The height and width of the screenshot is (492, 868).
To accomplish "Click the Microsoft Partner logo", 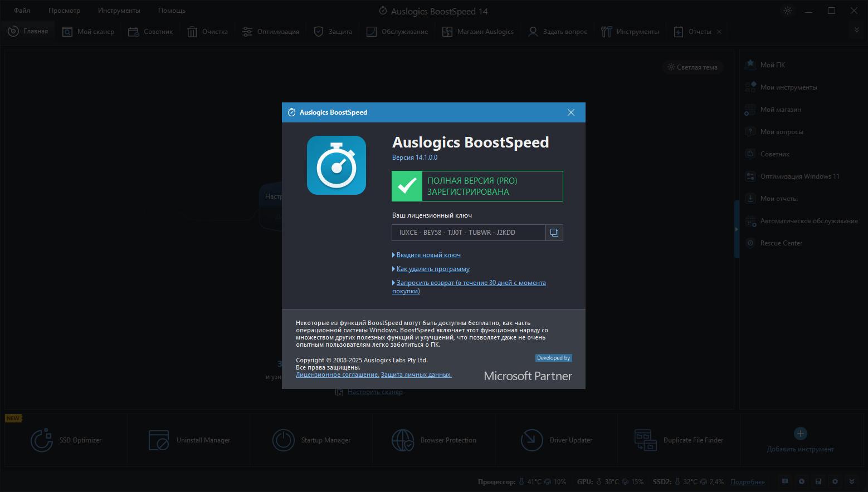I will 528,376.
